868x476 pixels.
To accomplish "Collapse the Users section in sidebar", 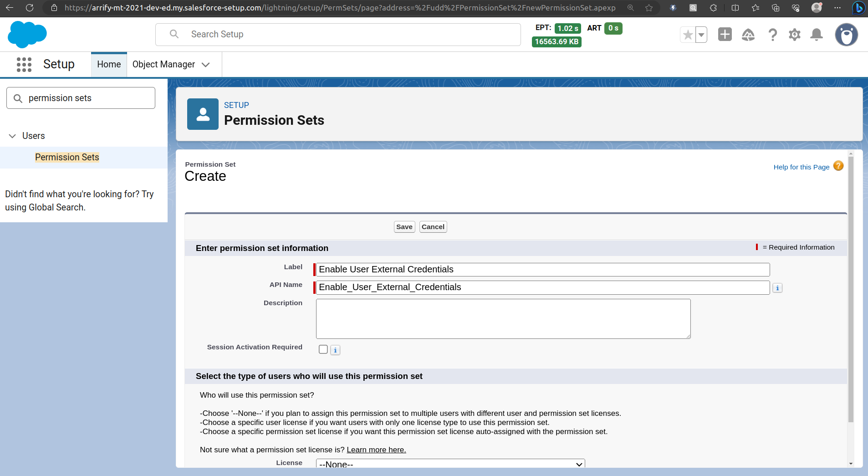I will [x=12, y=136].
